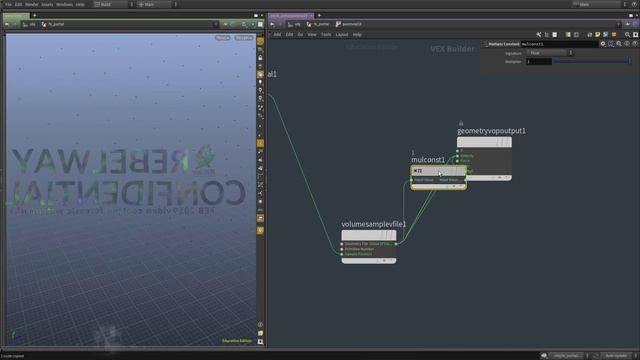Screen dimensions: 640x360
Task: Open the File menu
Action: 9,4
